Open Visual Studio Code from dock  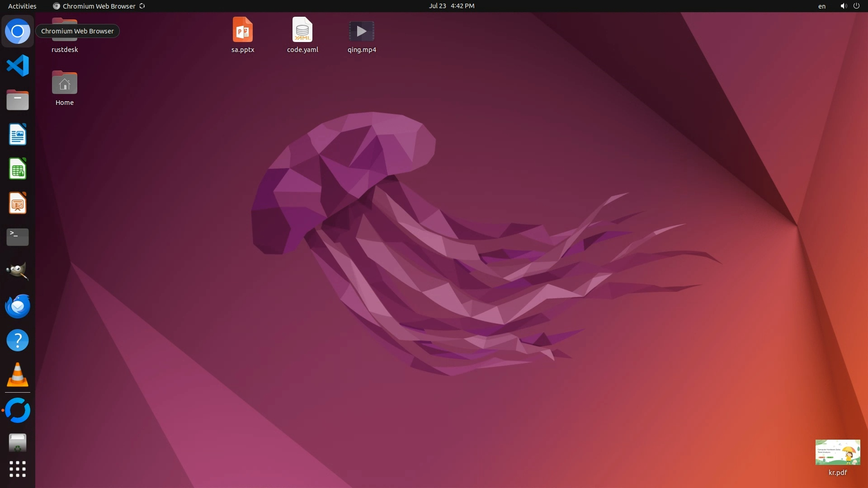[18, 66]
